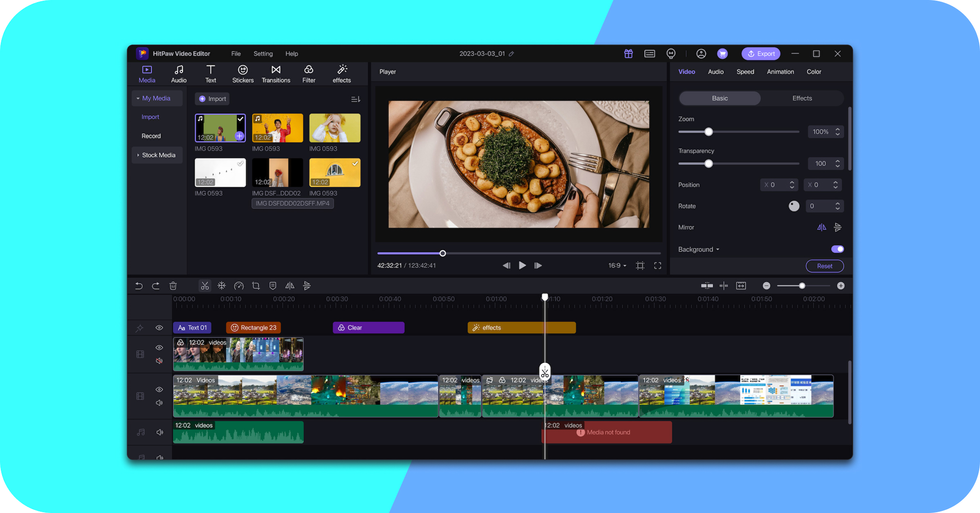Screen dimensions: 980x513
Task: Click the trash delete icon in timeline toolbar
Action: (173, 286)
